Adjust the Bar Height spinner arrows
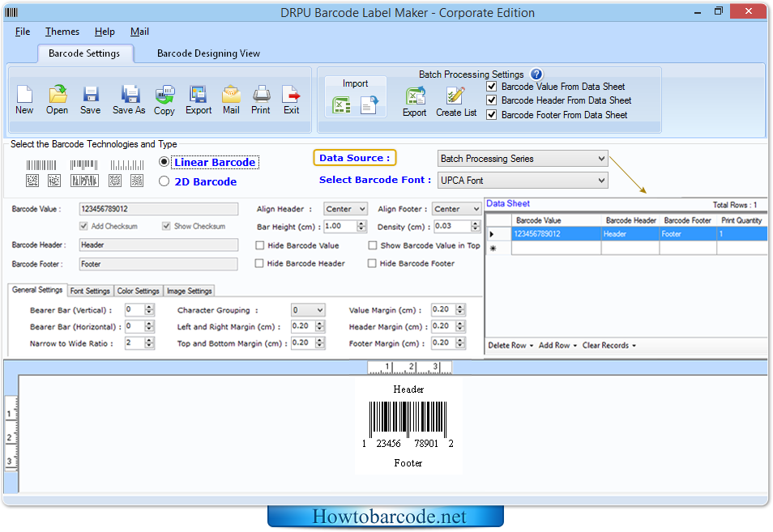Image resolution: width=773 pixels, height=532 pixels. coord(362,226)
